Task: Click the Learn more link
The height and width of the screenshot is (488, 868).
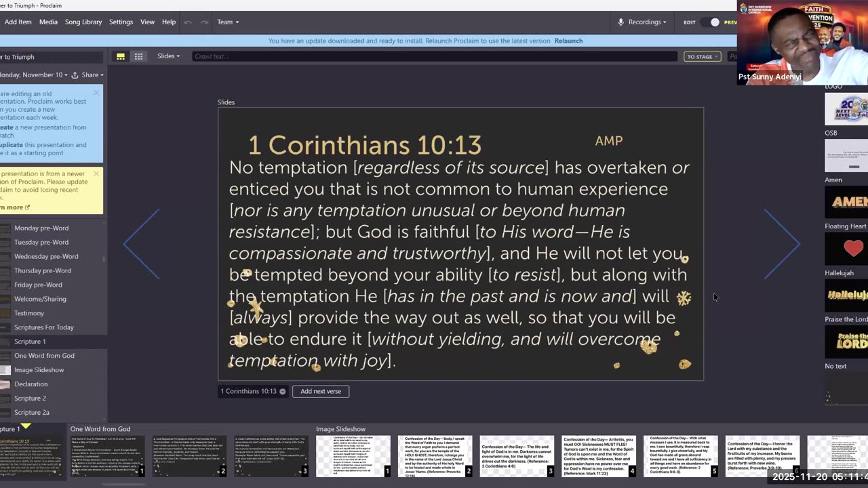Action: [14, 207]
